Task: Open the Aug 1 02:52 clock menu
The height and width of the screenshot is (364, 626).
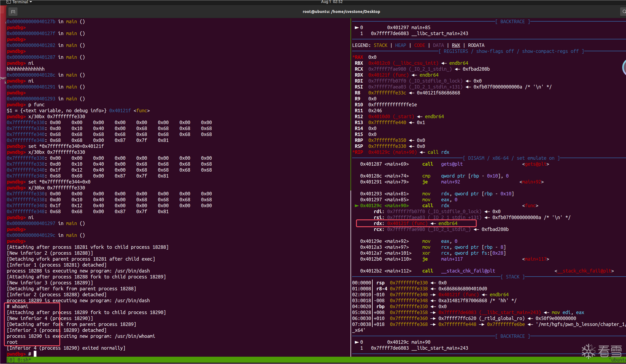Action: (332, 2)
